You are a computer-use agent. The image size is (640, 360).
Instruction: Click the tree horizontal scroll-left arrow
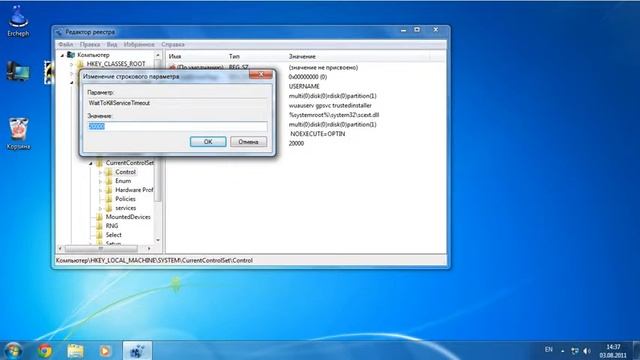[60, 248]
